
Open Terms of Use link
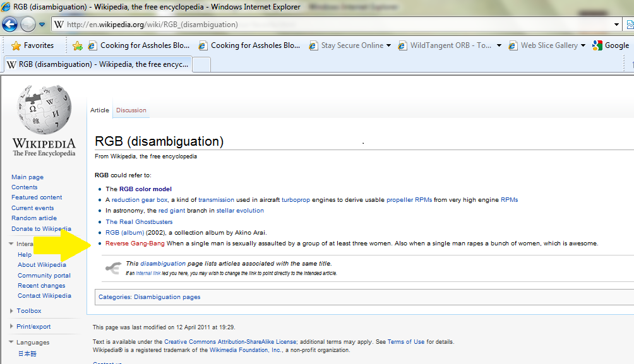pos(406,342)
